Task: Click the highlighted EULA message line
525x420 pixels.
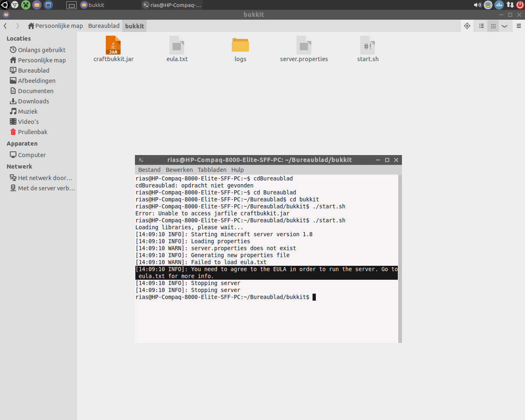Action: click(x=267, y=273)
